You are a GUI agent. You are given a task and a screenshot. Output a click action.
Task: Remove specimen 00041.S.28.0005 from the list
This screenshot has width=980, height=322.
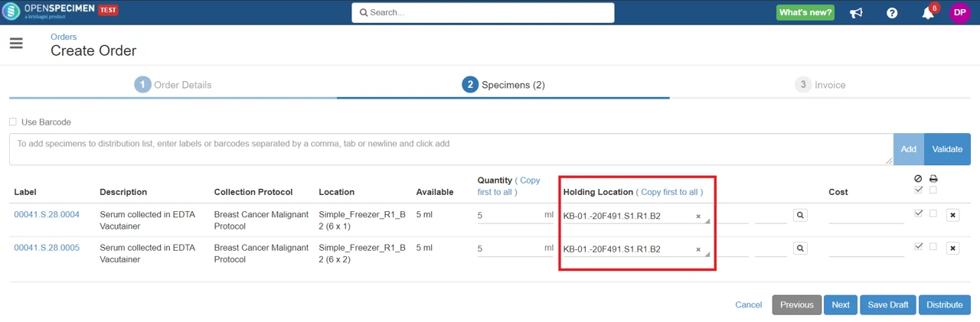952,249
